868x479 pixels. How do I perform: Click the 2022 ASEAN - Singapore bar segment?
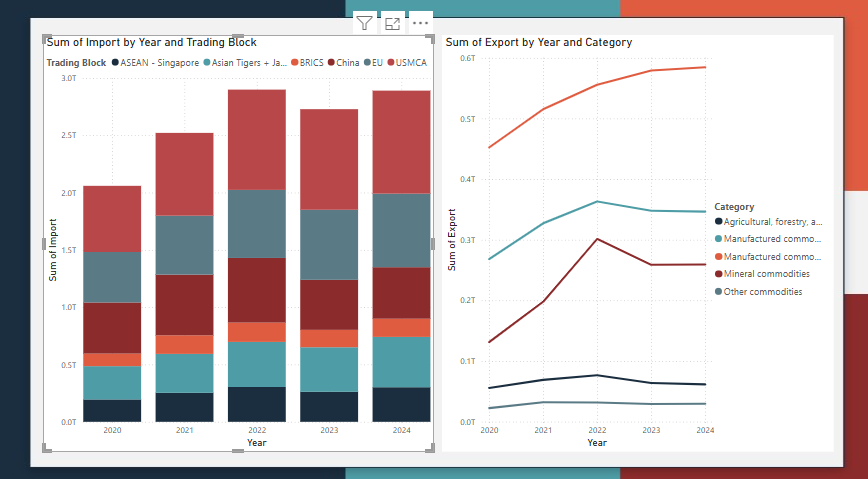tap(257, 404)
